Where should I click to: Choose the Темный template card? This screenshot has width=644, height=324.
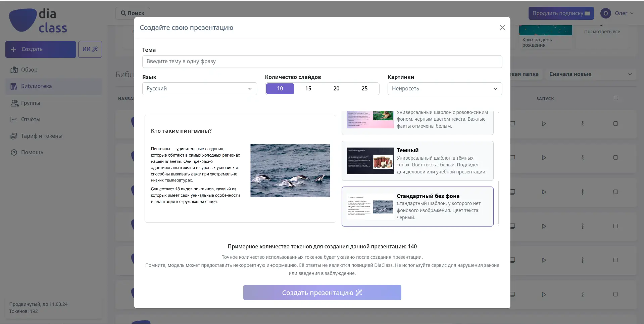point(417,161)
